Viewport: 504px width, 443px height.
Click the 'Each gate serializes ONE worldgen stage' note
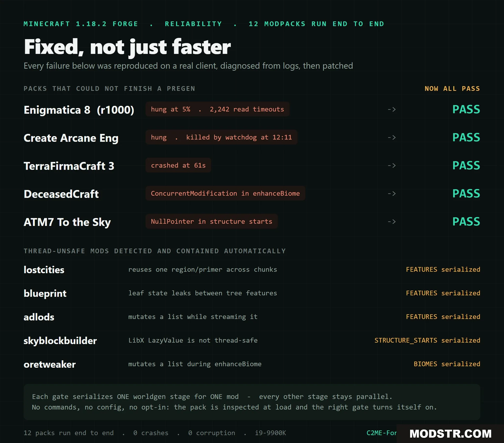pyautogui.click(x=252, y=402)
